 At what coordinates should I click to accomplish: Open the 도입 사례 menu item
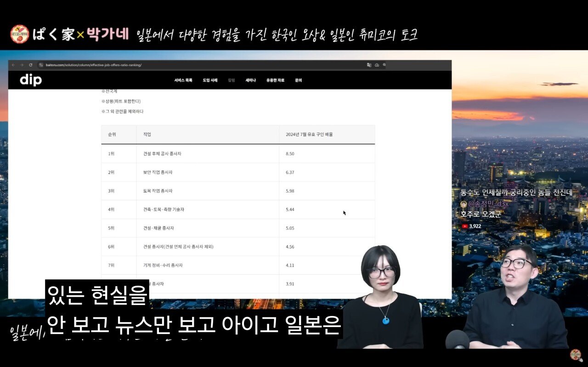210,80
